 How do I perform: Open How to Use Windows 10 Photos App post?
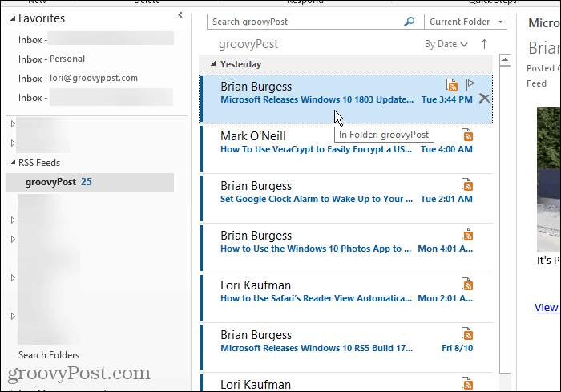tap(346, 248)
